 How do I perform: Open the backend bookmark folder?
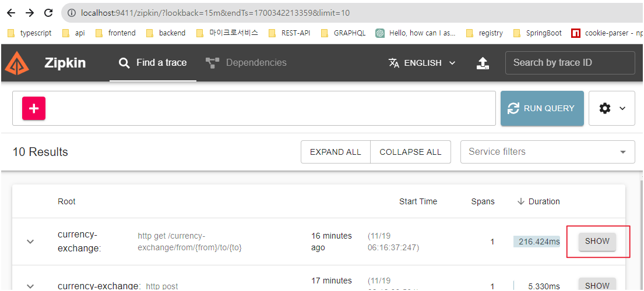(166, 33)
